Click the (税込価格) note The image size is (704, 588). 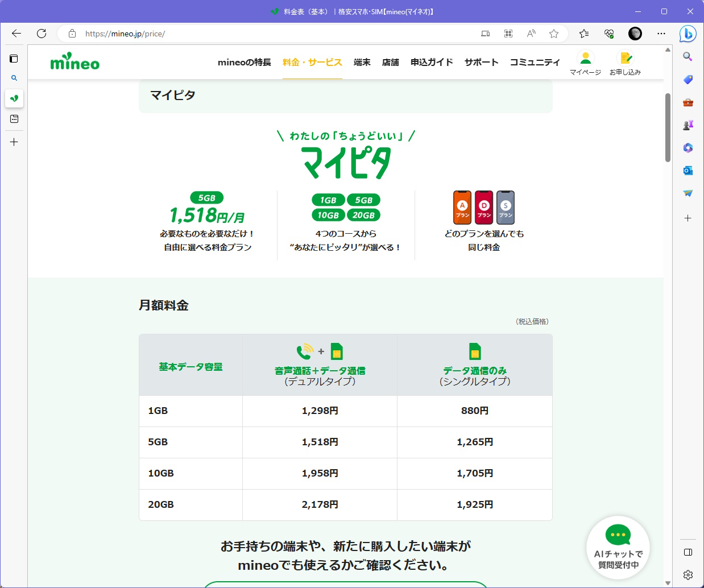click(x=532, y=321)
